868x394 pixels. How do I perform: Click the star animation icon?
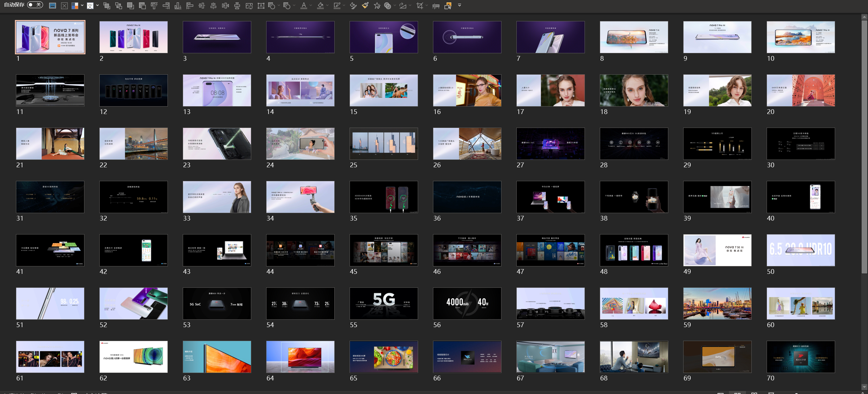(377, 5)
